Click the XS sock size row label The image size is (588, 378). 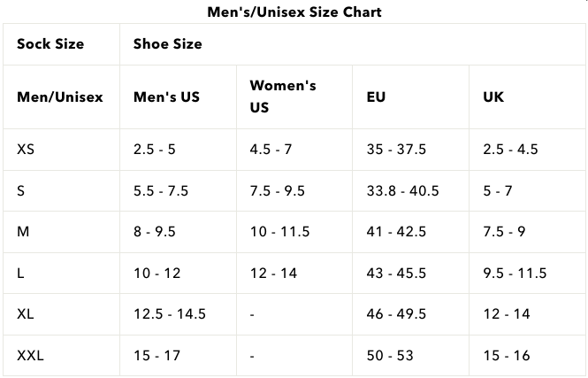26,150
